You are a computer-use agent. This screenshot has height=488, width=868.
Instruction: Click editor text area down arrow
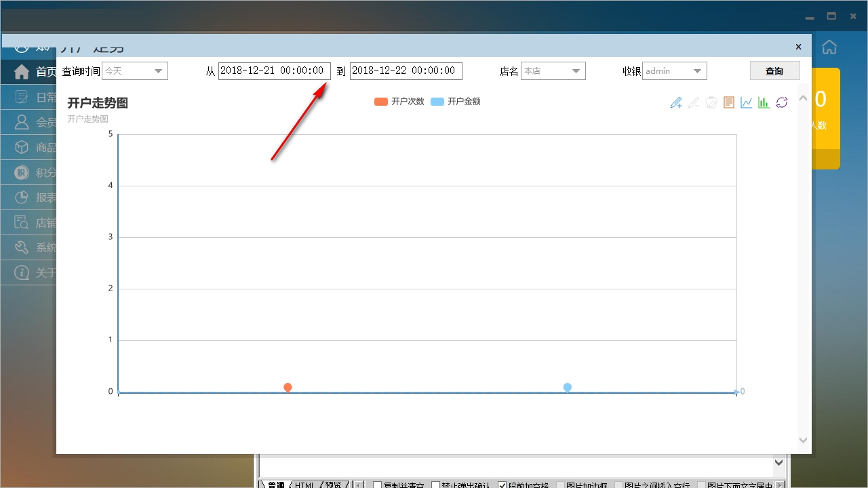(x=779, y=463)
